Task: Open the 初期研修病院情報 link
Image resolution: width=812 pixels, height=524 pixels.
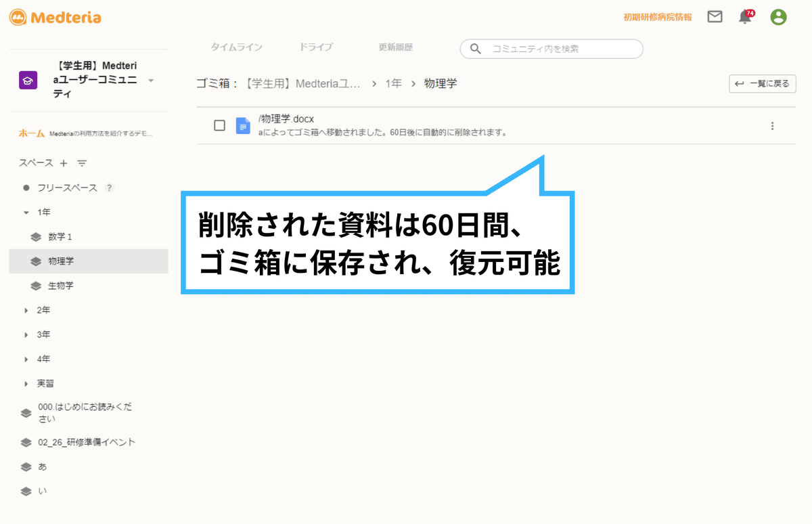Action: coord(657,17)
